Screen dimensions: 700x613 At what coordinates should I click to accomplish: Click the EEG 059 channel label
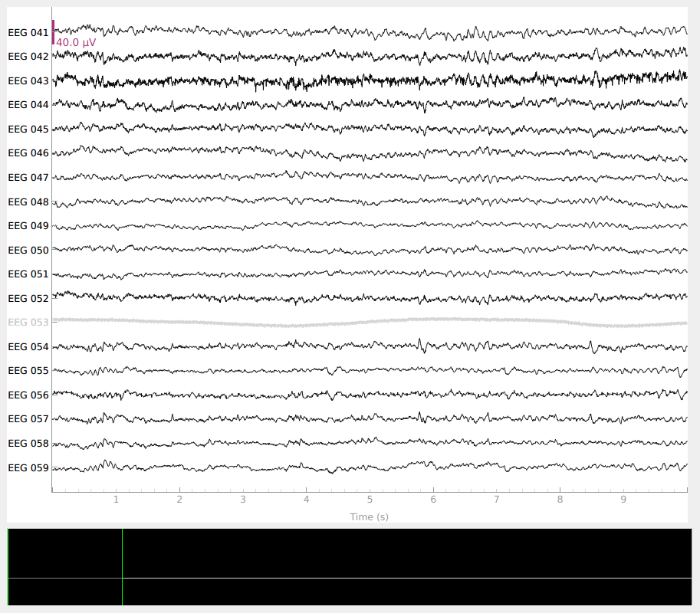tap(28, 467)
